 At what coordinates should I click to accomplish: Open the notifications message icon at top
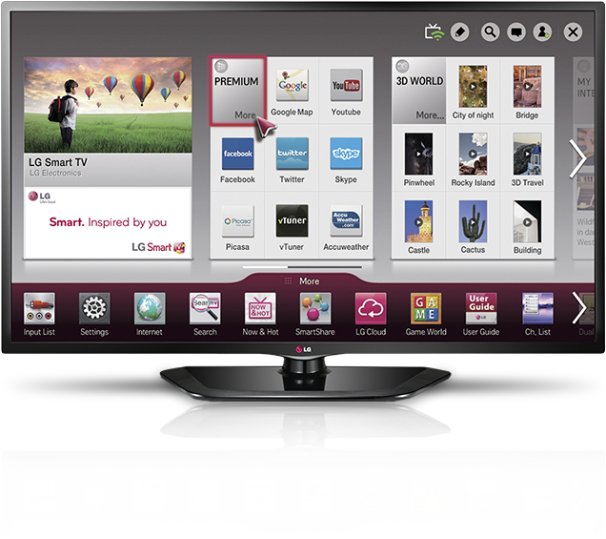tap(516, 32)
